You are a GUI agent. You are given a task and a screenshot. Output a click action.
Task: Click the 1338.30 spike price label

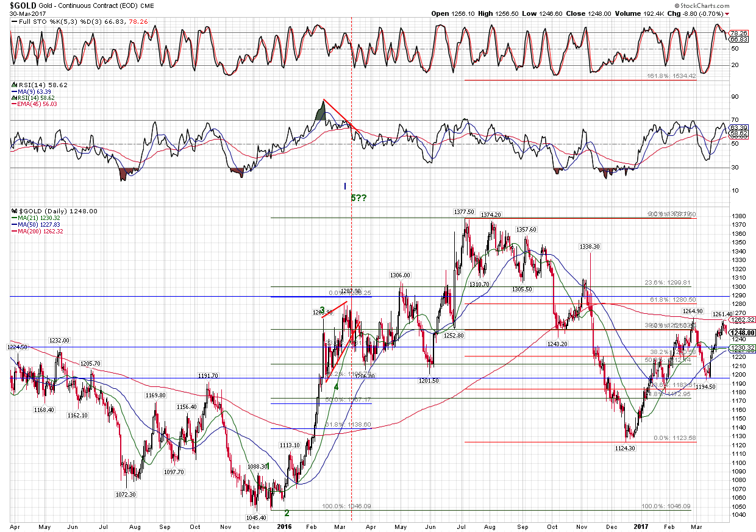(x=590, y=247)
